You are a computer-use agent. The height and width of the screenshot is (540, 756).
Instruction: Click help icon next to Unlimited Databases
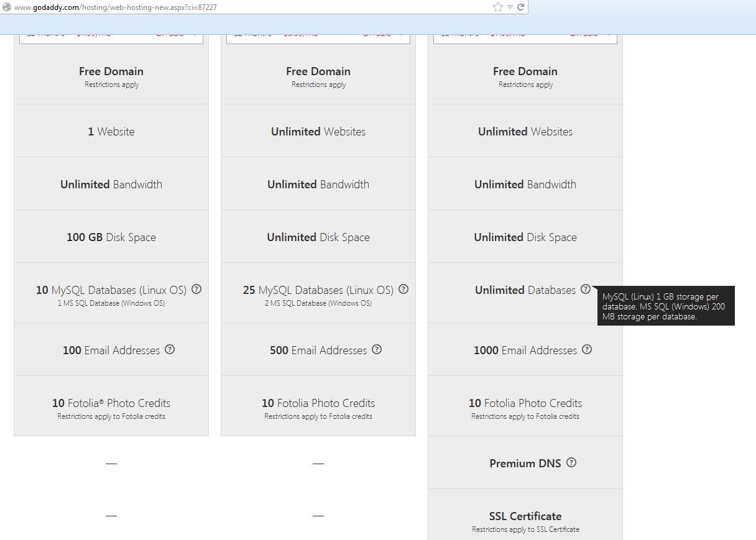[586, 289]
